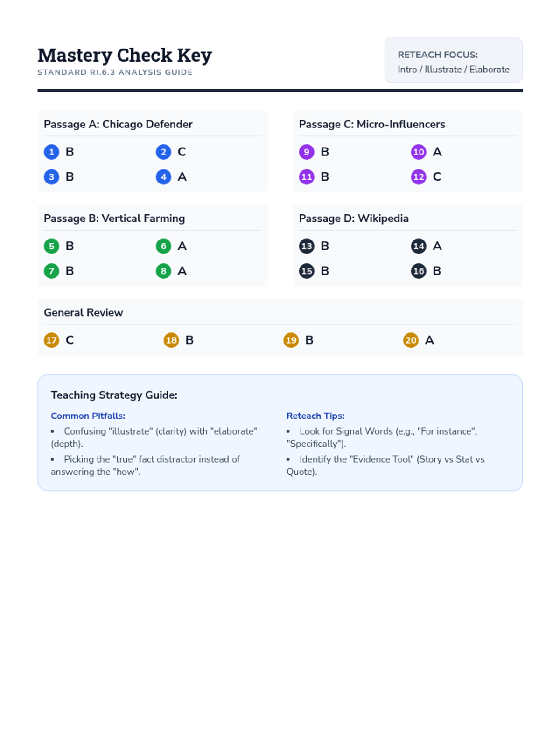Click the orange number 17 badge
This screenshot has width=560, height=747.
pos(51,340)
